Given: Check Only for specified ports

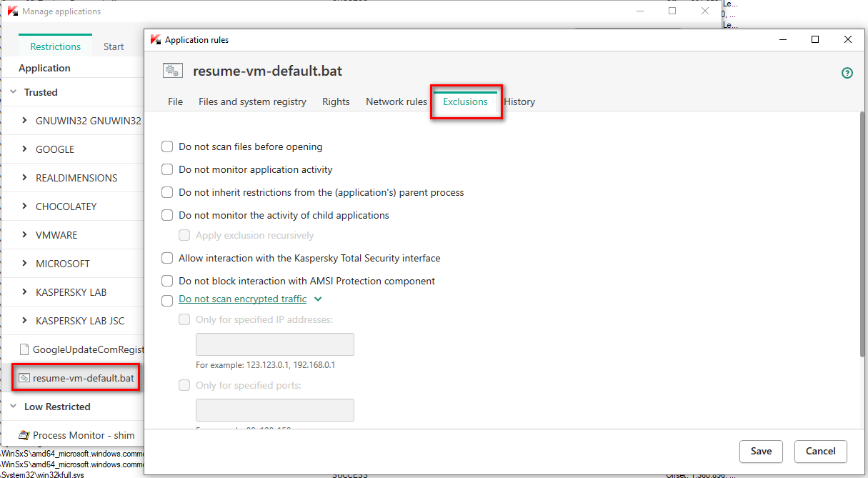Looking at the screenshot, I should click(184, 385).
